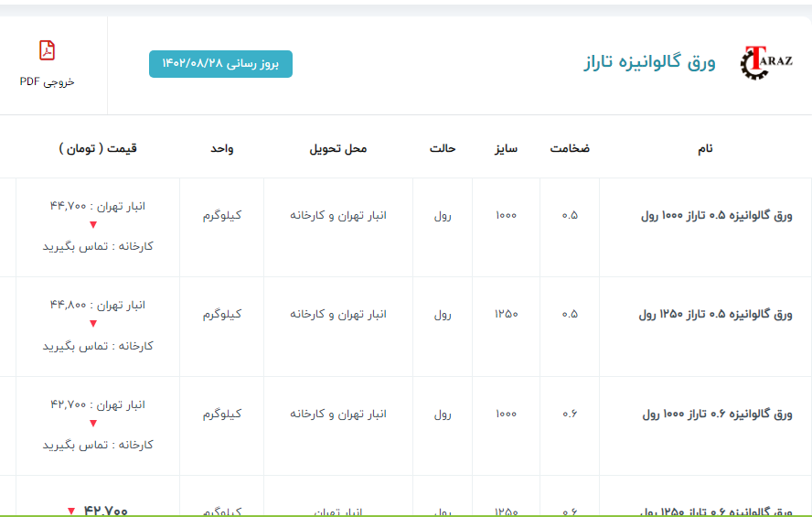Click the 'خروجی PDF' label

(47, 81)
